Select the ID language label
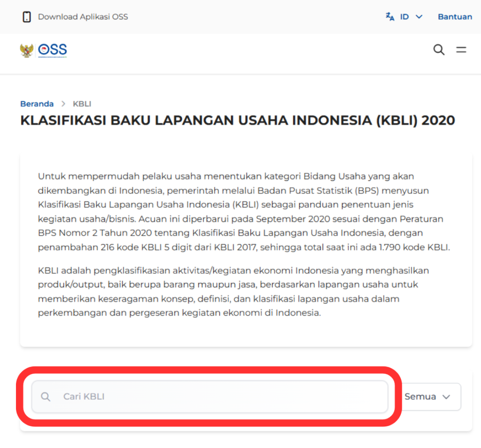 click(x=404, y=17)
